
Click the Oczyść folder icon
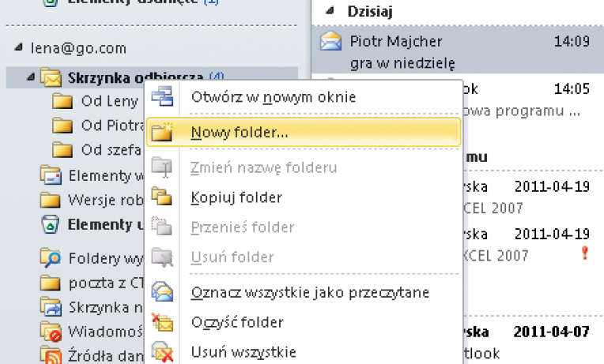tap(162, 322)
